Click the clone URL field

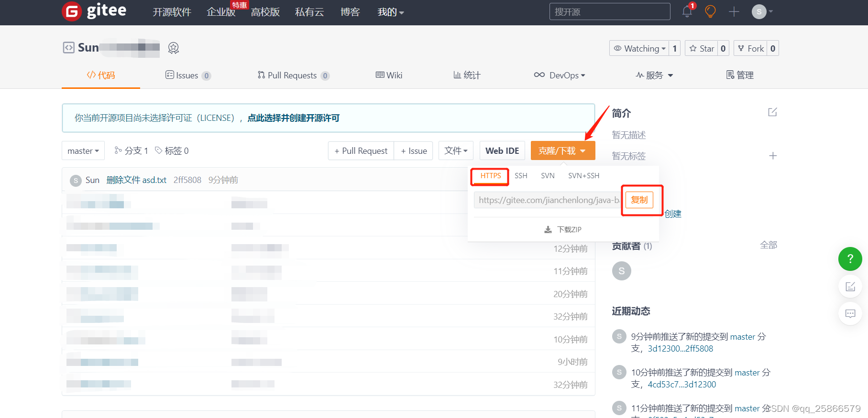548,200
